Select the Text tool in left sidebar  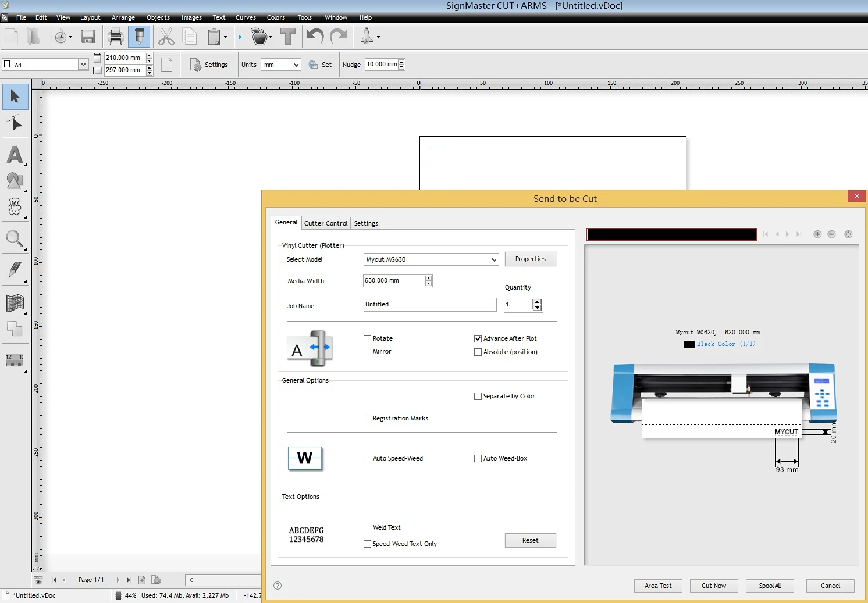tap(15, 155)
